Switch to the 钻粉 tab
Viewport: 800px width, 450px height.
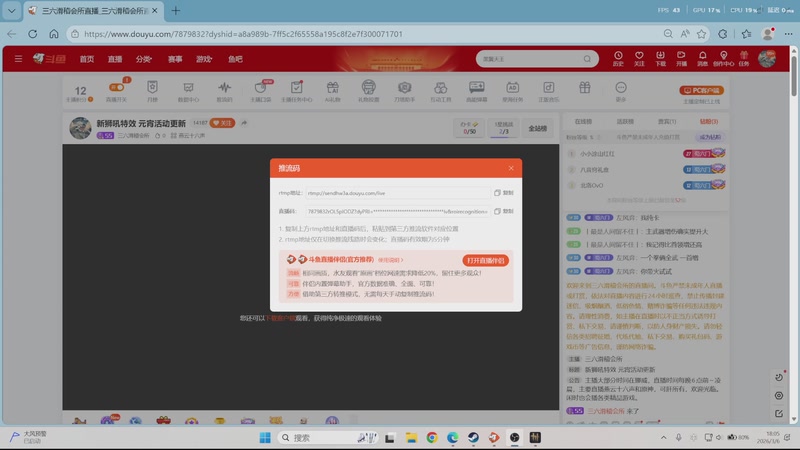coord(709,121)
